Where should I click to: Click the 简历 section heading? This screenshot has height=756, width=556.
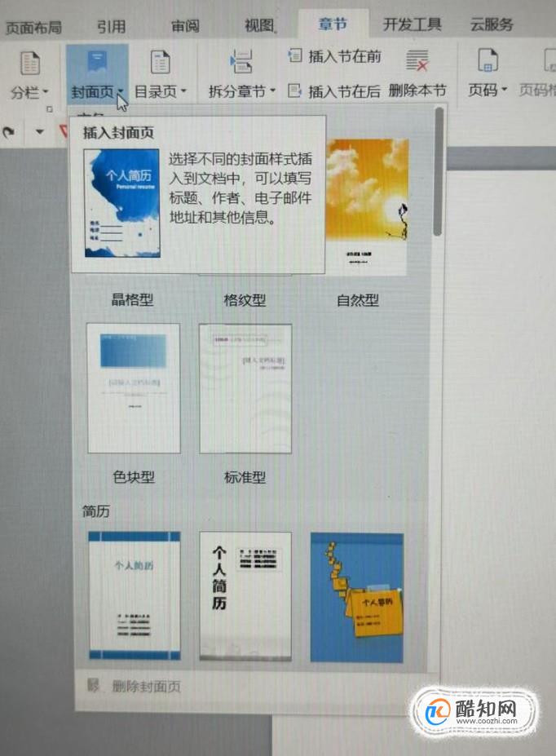click(96, 511)
